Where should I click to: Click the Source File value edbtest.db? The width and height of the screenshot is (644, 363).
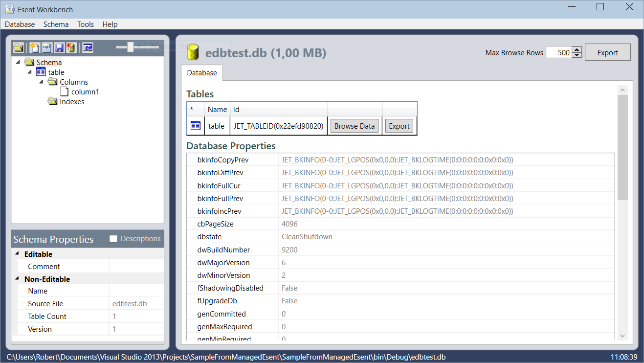coord(130,303)
